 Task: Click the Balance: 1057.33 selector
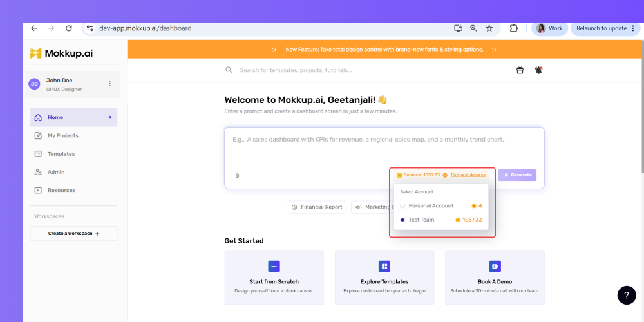pos(418,175)
